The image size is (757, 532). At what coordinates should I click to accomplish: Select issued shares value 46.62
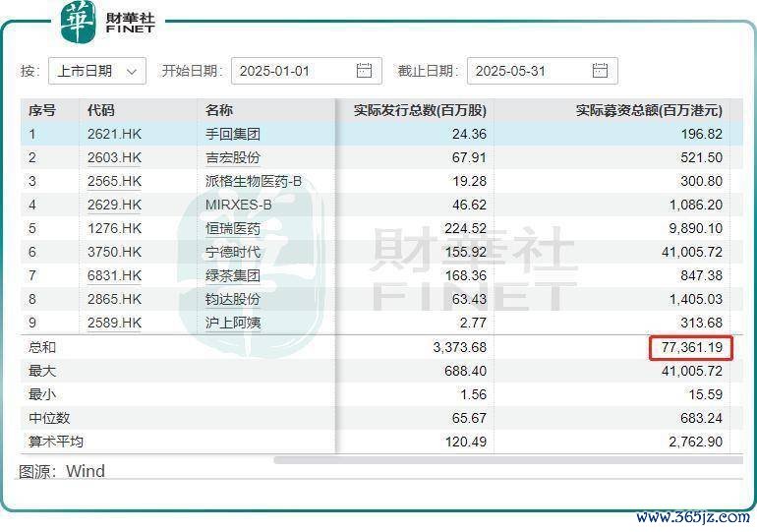point(469,206)
